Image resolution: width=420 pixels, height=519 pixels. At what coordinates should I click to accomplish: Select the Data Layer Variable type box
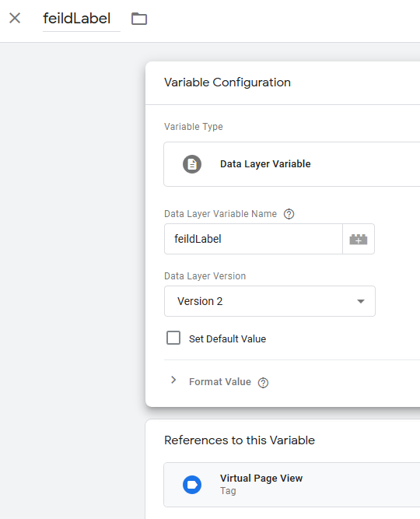pyautogui.click(x=292, y=164)
